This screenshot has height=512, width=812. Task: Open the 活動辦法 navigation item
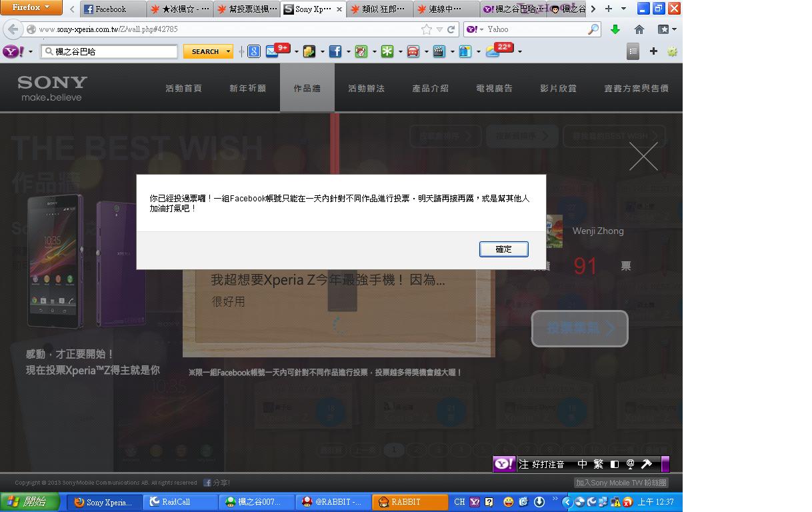click(x=366, y=88)
